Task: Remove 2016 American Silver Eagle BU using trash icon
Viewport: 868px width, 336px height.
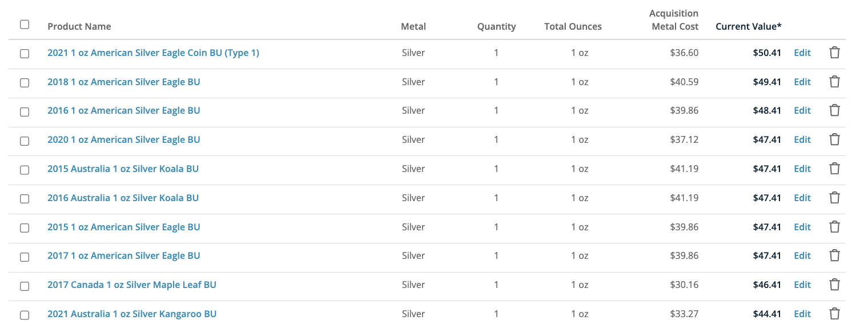Action: 834,110
